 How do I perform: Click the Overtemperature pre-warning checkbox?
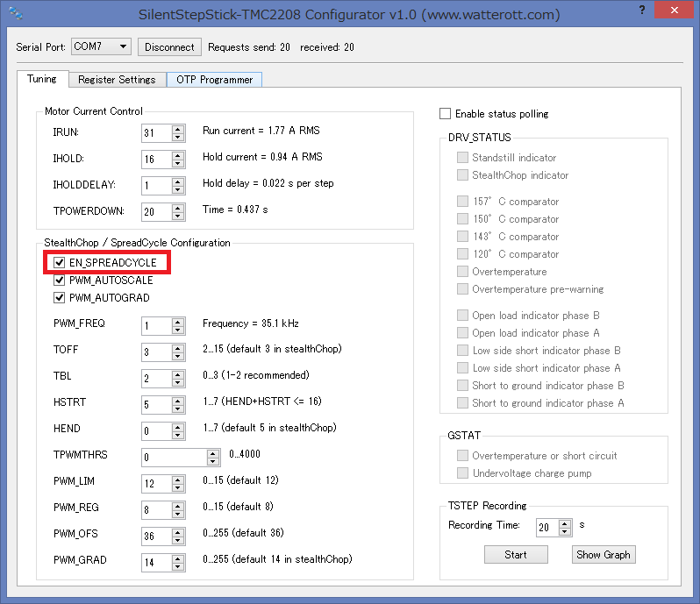[x=462, y=289]
